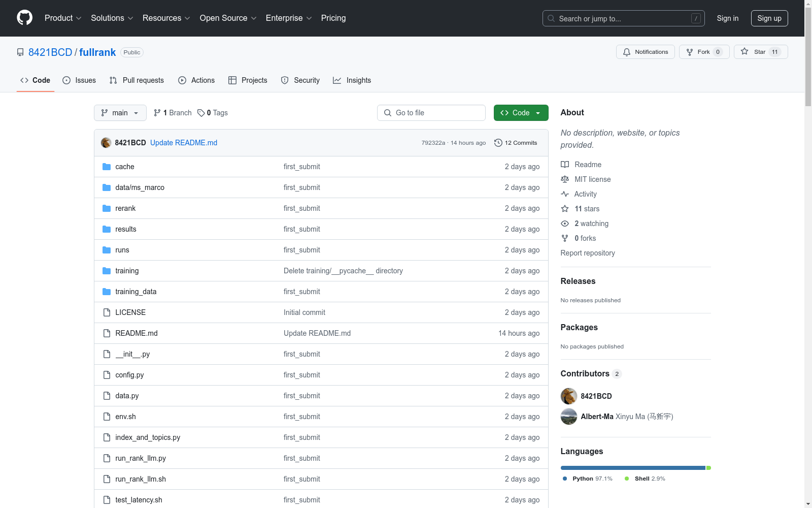Click the folder icon for rerank

coord(107,208)
